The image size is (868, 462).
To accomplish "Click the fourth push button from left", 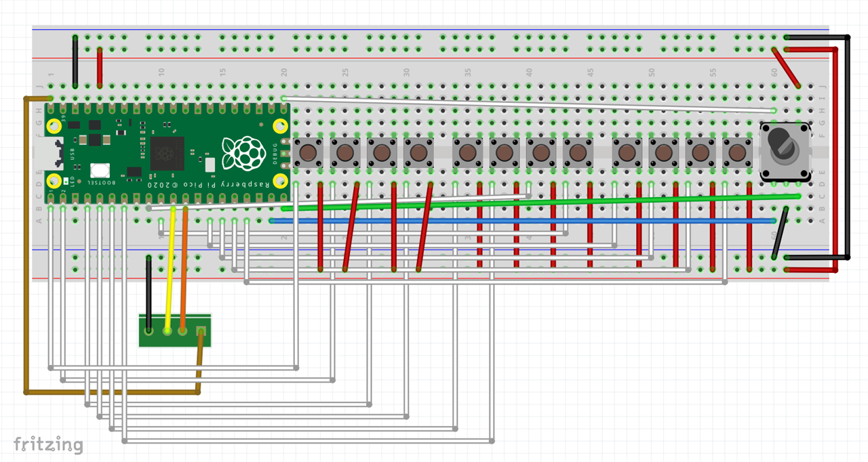I will point(418,153).
